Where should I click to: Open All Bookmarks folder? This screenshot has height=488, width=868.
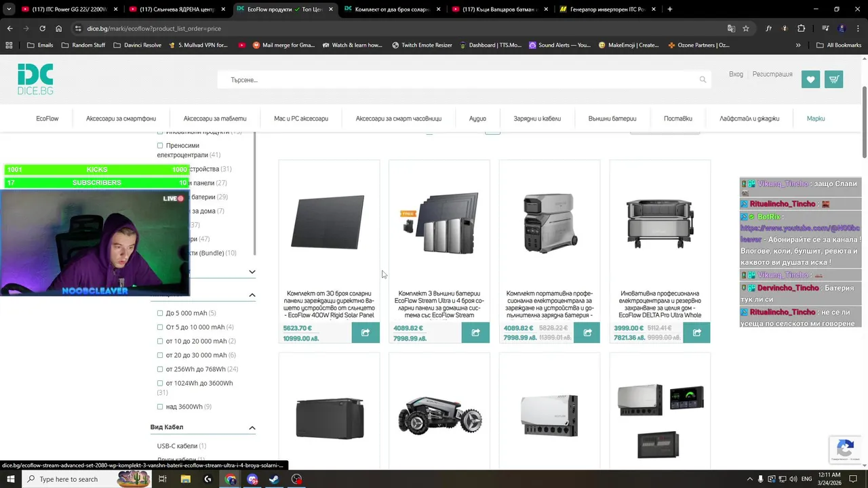tap(839, 45)
